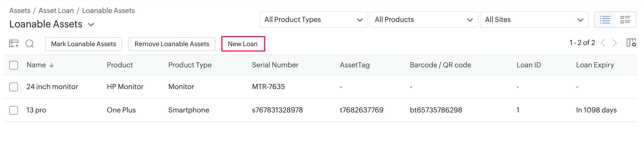This screenshot has width=644, height=144.
Task: Go to previous page arrow
Action: [603, 43]
